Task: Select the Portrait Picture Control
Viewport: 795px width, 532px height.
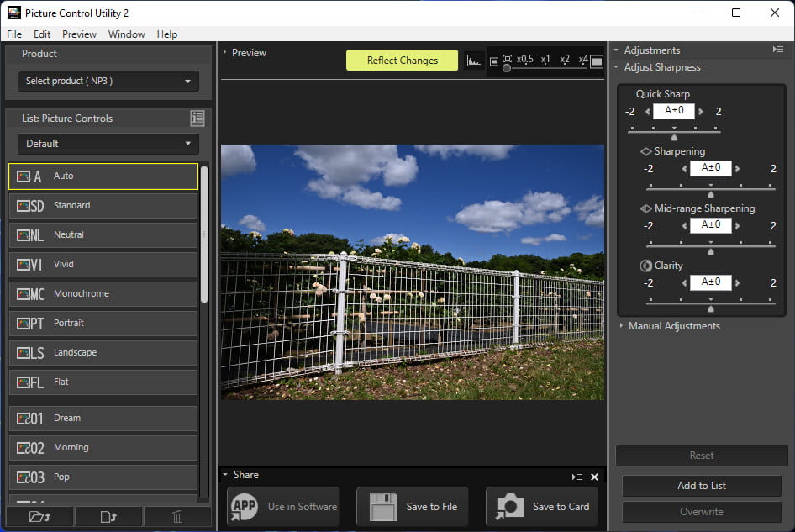Action: pyautogui.click(x=103, y=323)
